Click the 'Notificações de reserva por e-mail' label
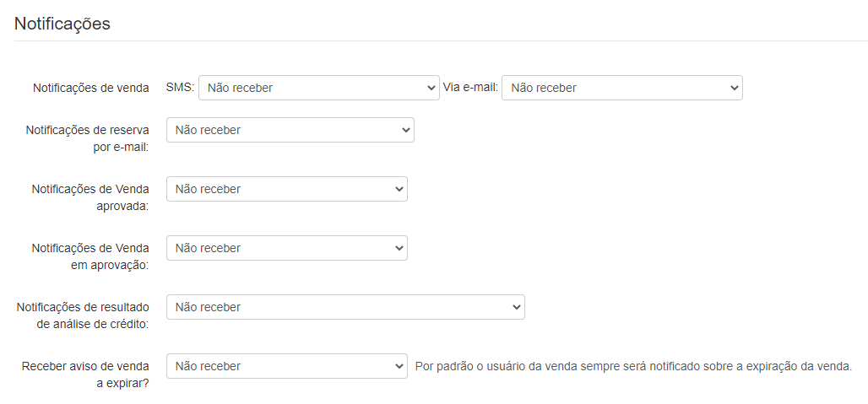The height and width of the screenshot is (404, 868). tap(88, 137)
